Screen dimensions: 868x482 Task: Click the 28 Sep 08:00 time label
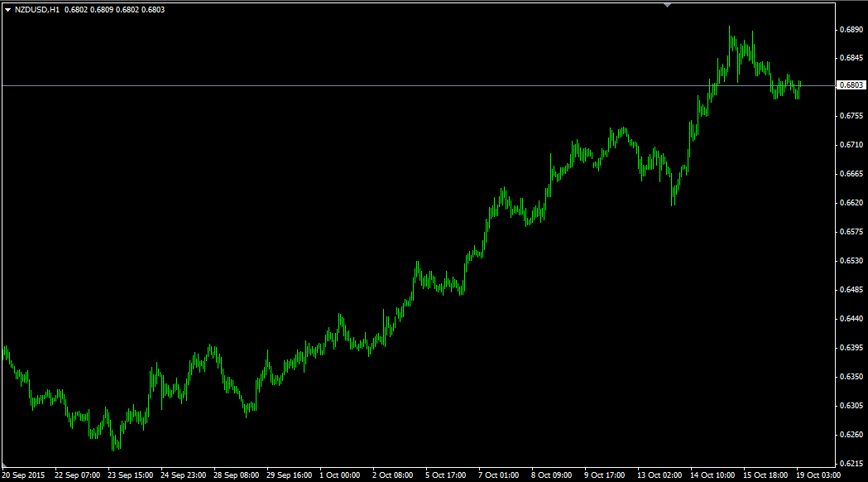(237, 475)
